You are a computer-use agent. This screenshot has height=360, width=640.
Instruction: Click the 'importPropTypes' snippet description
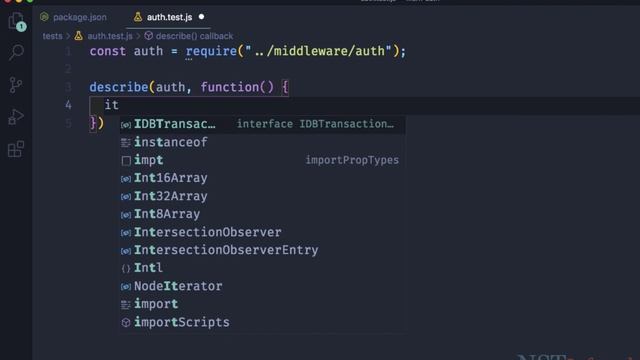pos(352,160)
